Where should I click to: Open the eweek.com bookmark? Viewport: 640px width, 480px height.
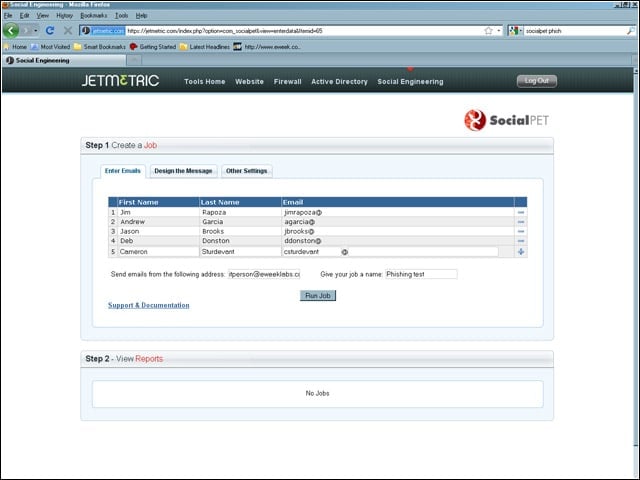pos(267,47)
